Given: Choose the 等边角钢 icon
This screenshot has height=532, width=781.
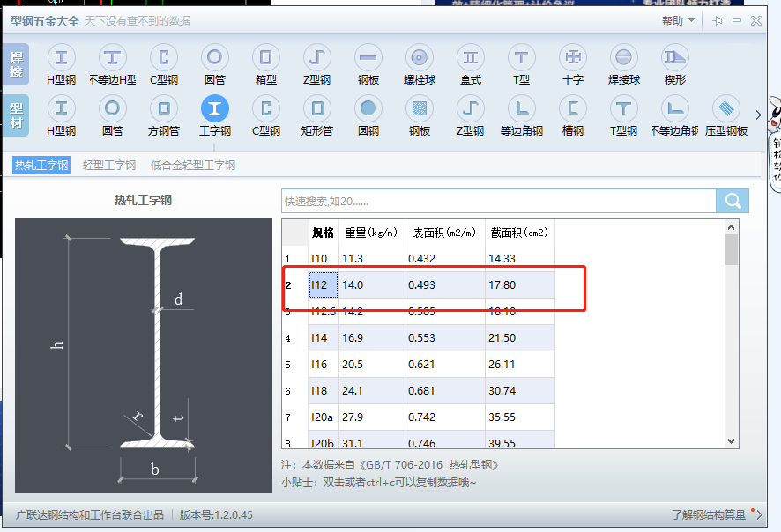Looking at the screenshot, I should point(522,108).
